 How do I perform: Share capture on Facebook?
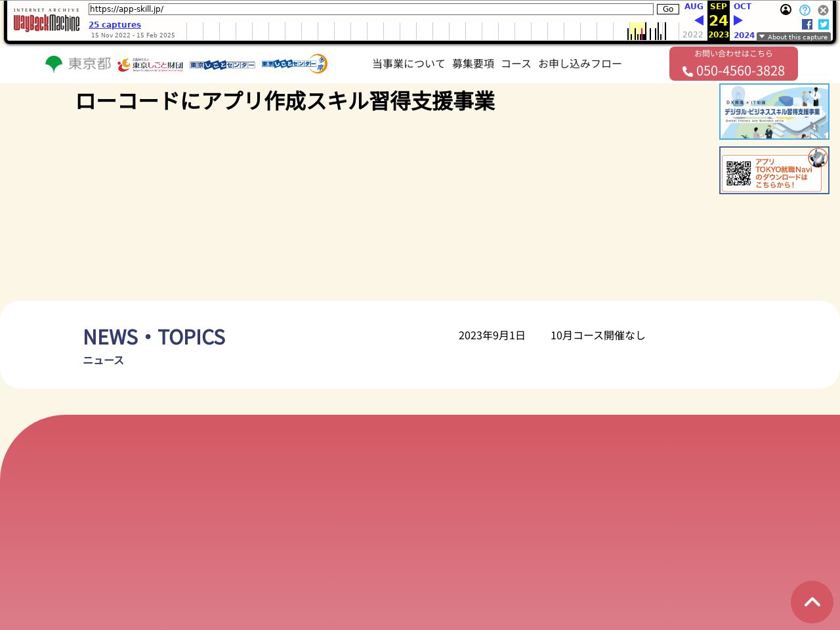(x=807, y=24)
